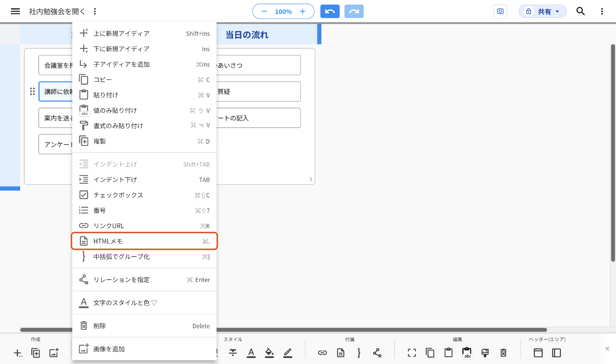Screen dimensions: 616x364
Task: Click the delete trash icon in 編集
Action: [x=503, y=353]
